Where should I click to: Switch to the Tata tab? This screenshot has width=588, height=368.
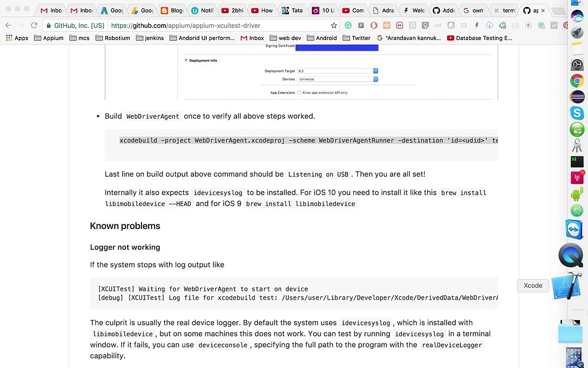(x=292, y=11)
